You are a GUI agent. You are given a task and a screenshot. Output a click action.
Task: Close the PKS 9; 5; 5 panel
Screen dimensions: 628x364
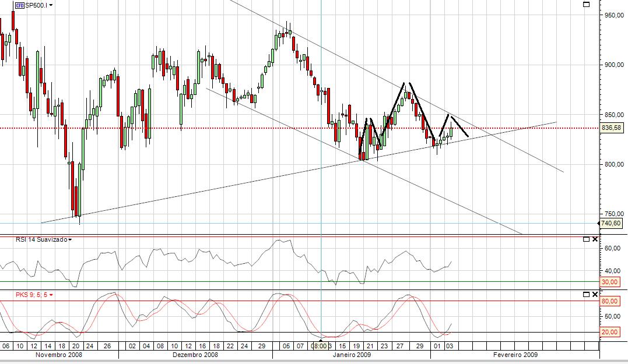(x=595, y=294)
